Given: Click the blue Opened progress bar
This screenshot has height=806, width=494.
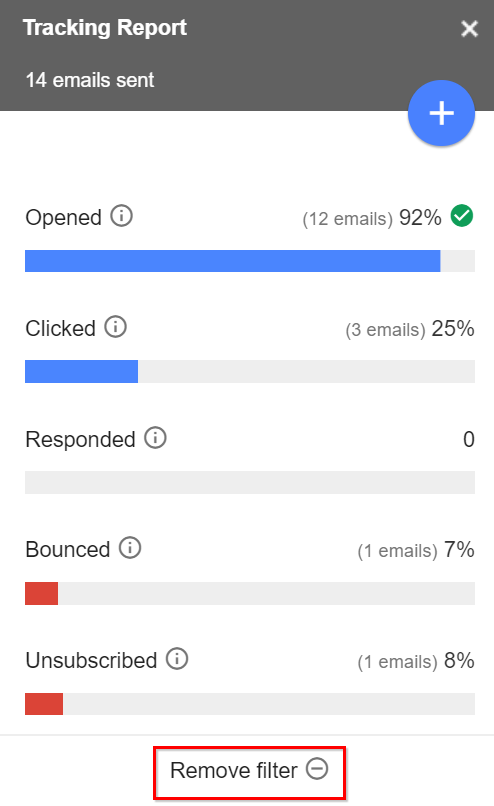Looking at the screenshot, I should click(x=232, y=261).
